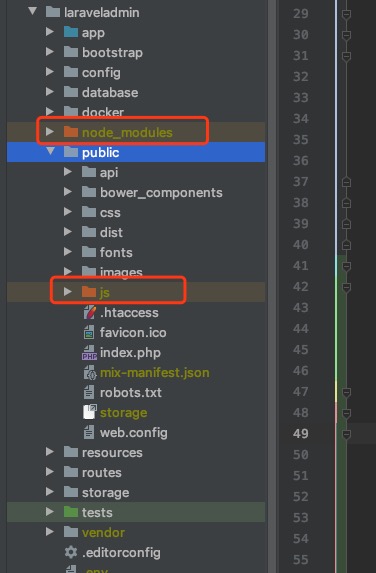Screen dimensions: 376x573
Task: Click the favicon.ico image file icon
Action: pos(89,333)
